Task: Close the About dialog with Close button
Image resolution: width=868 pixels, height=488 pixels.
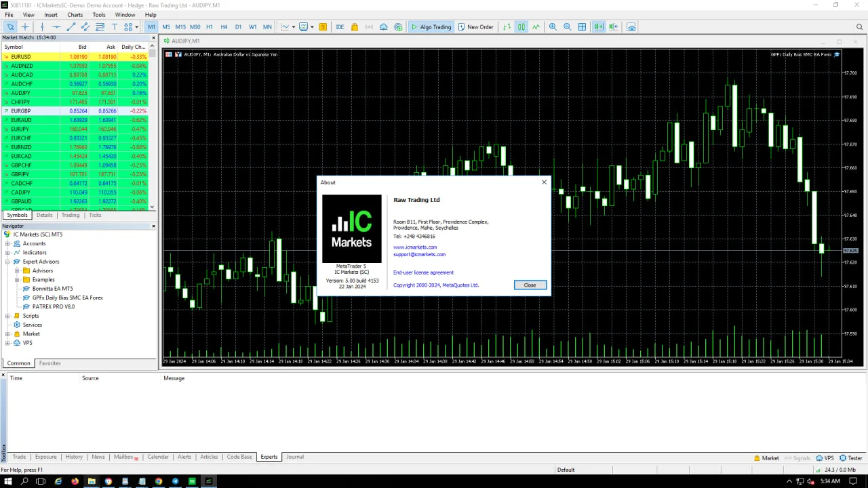Action: 530,285
